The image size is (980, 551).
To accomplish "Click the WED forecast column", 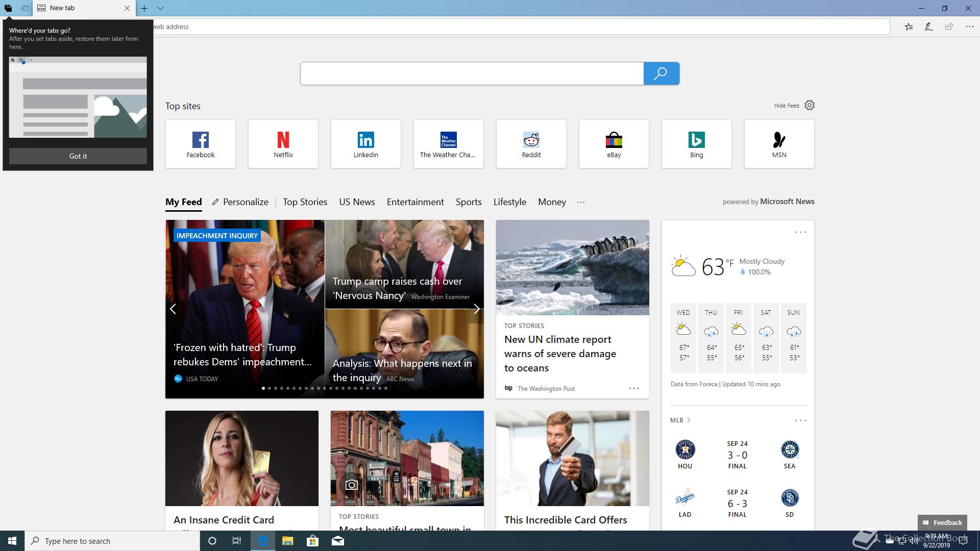I will click(683, 338).
